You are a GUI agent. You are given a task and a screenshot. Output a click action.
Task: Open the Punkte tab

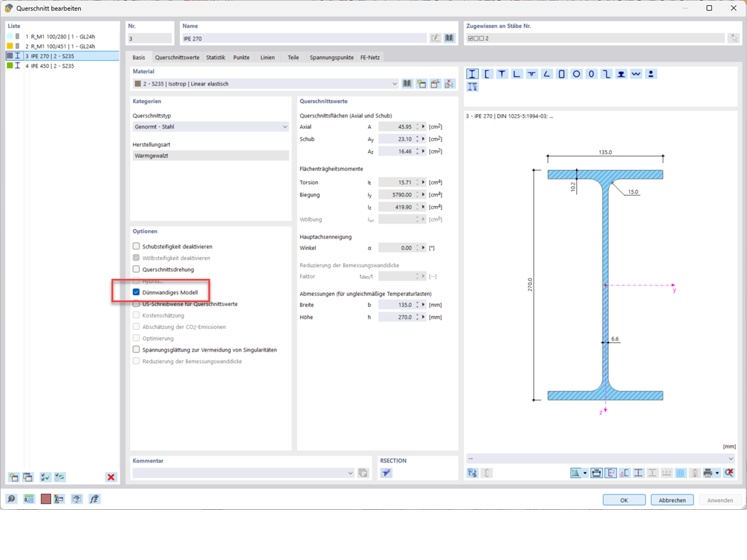click(242, 57)
